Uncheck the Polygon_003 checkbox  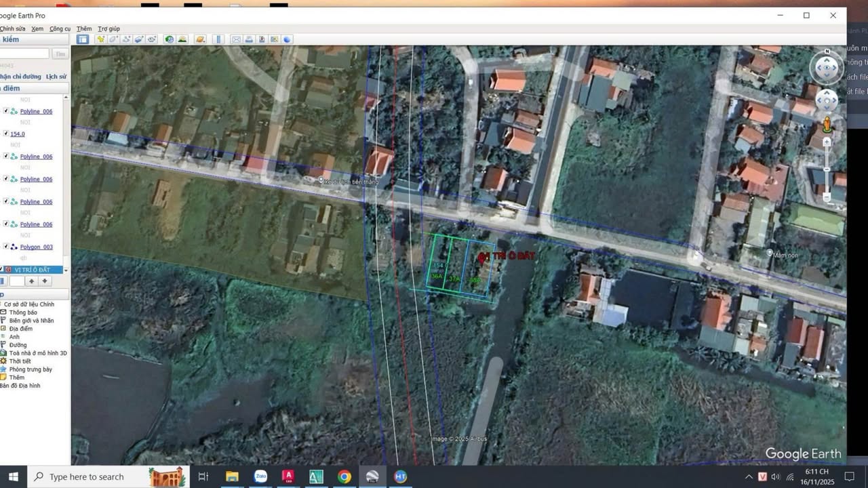click(x=6, y=247)
